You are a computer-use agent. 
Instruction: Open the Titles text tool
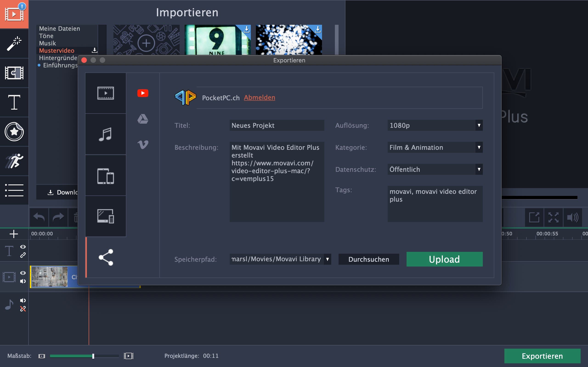[14, 103]
